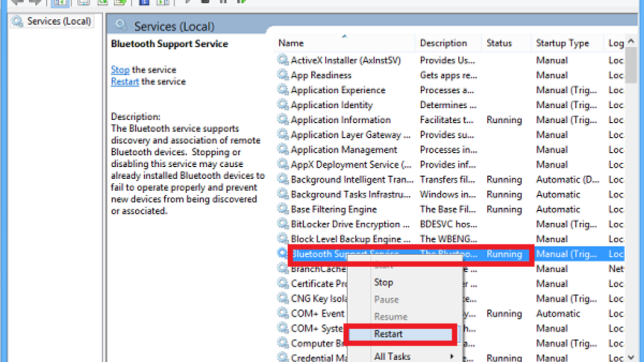Click the COM+ Event service gear icon
This screenshot has height=362, width=644.
pos(283,314)
